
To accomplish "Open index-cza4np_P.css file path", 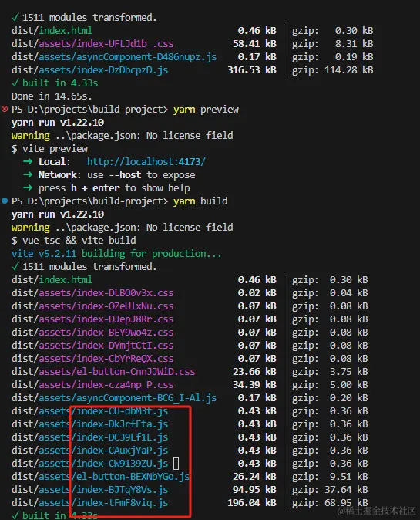I will 92,385.
